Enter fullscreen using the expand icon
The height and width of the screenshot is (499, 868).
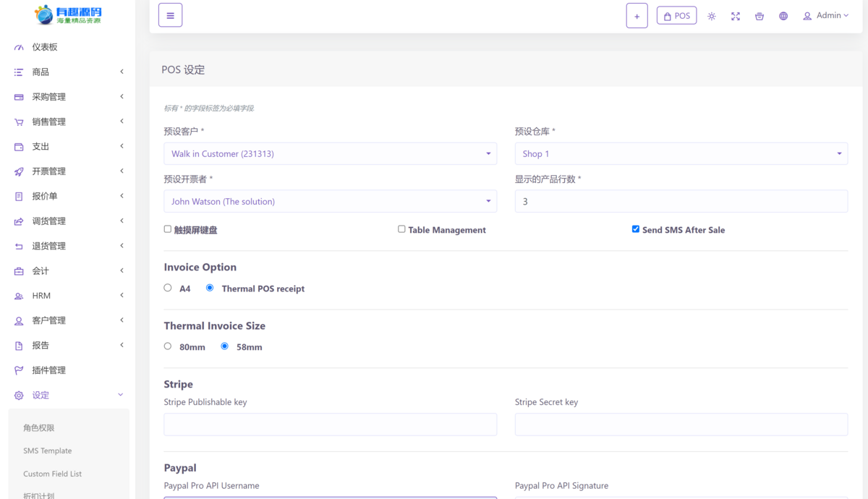coord(736,16)
